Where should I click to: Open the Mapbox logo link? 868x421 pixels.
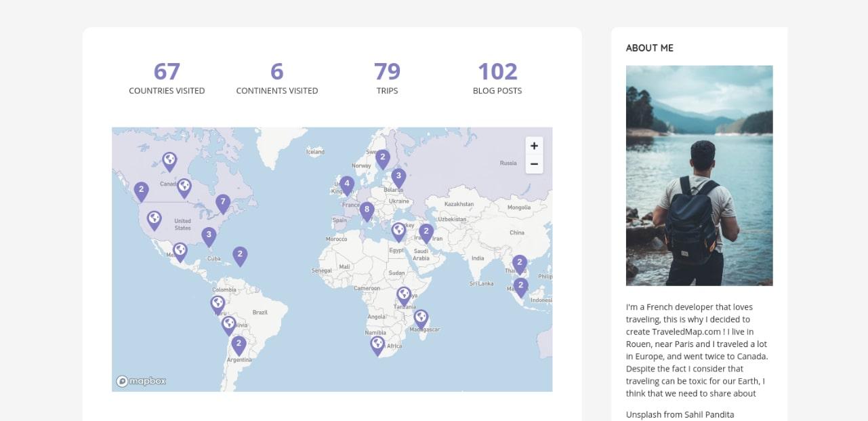[x=141, y=381]
